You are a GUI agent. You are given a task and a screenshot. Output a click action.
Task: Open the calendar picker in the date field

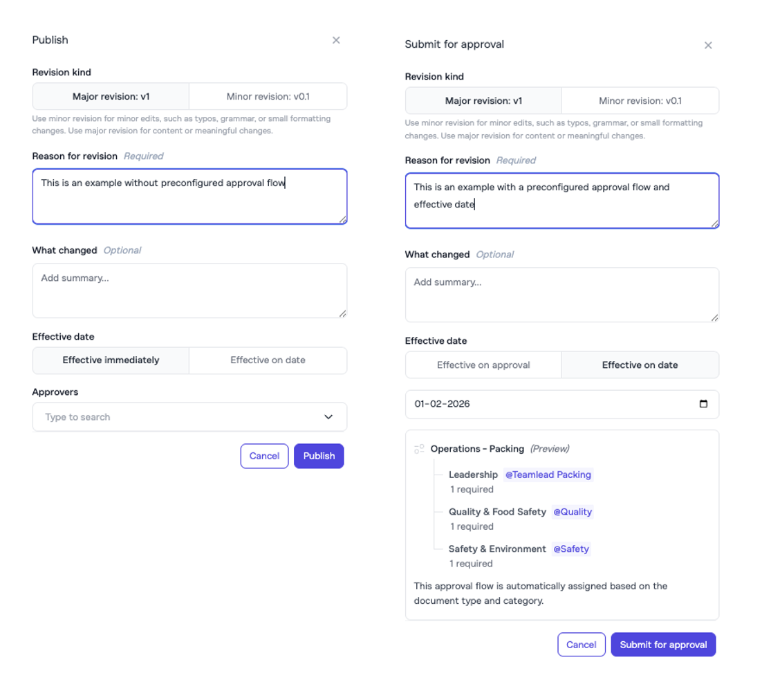point(703,404)
